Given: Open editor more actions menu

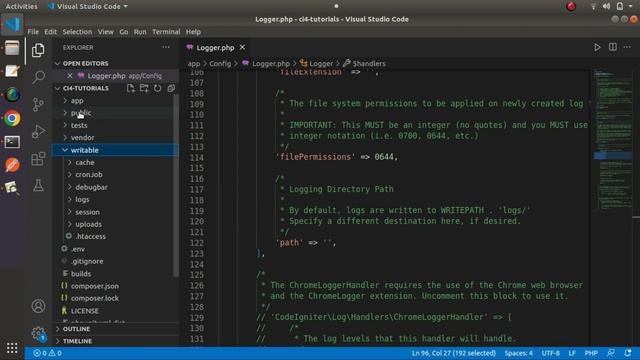Looking at the screenshot, I should 627,47.
